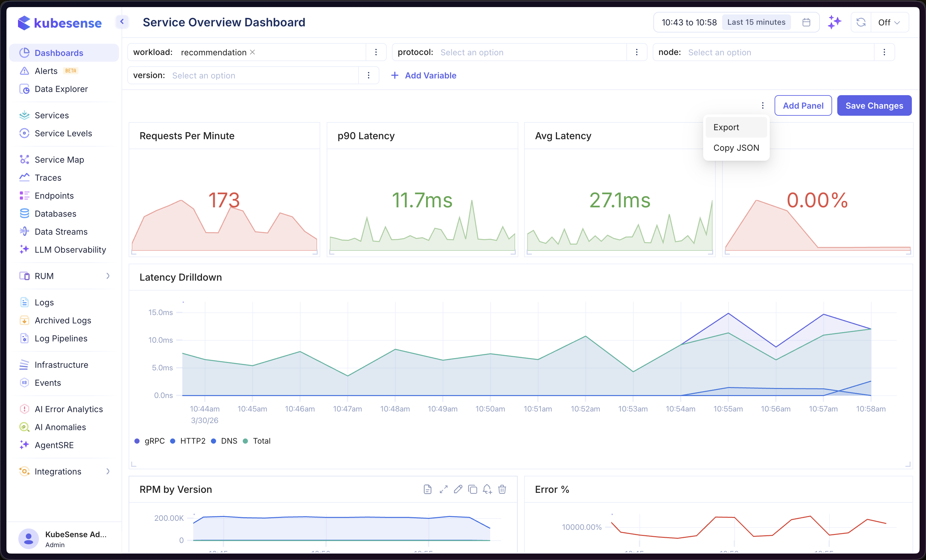Open the protocol variable options menu
The height and width of the screenshot is (560, 926).
[x=637, y=52]
